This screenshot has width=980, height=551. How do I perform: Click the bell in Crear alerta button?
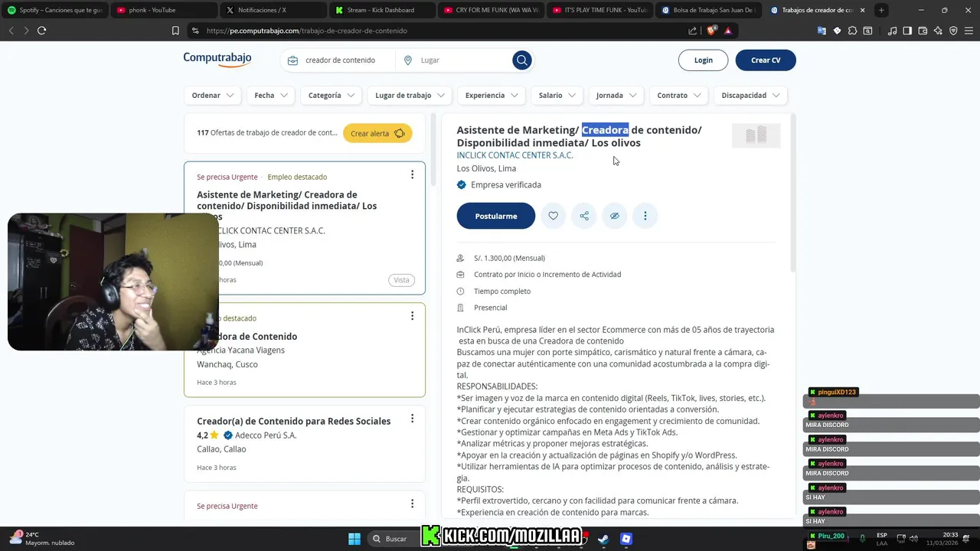pos(399,133)
